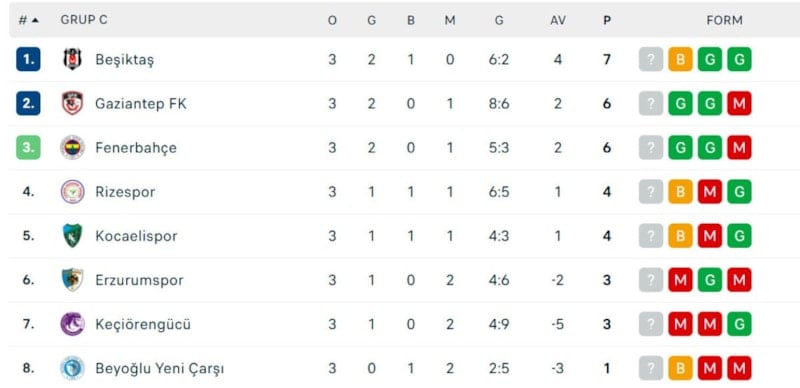Click the Fenerbahçe club badge
Viewport: 800px width, 388px height.
pos(72,148)
